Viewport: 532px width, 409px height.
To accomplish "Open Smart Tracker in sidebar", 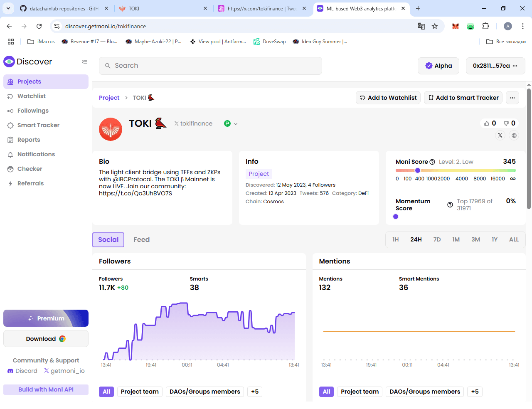I will tap(46, 125).
